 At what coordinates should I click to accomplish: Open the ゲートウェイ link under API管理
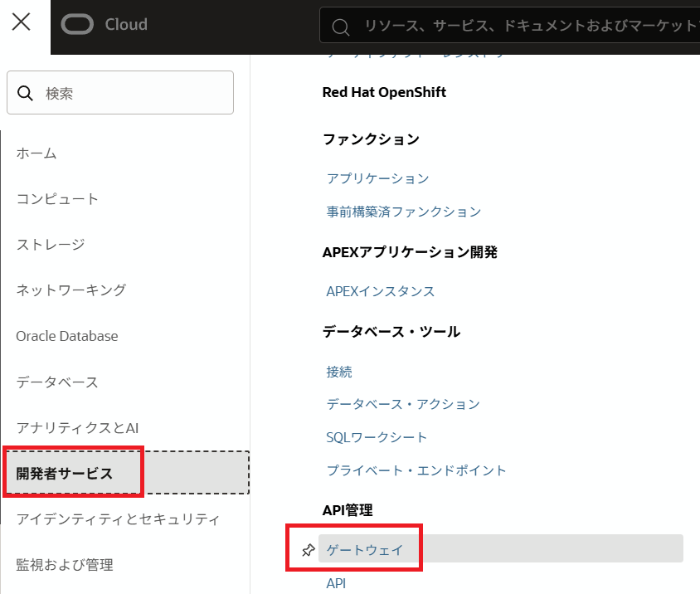coord(361,549)
